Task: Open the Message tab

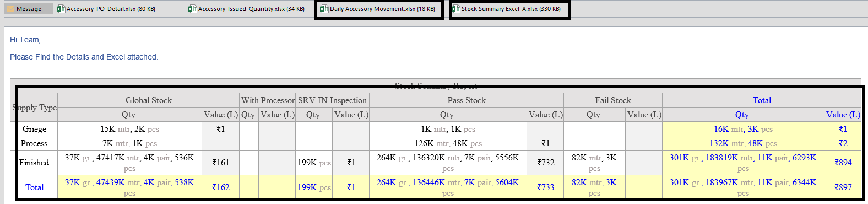Action: pyautogui.click(x=29, y=9)
